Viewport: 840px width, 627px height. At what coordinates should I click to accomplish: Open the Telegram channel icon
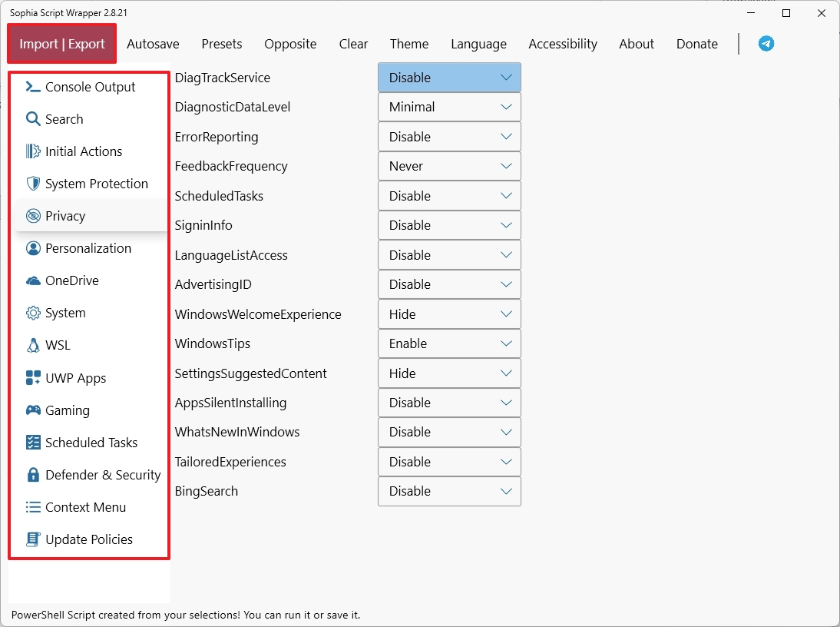pos(766,44)
